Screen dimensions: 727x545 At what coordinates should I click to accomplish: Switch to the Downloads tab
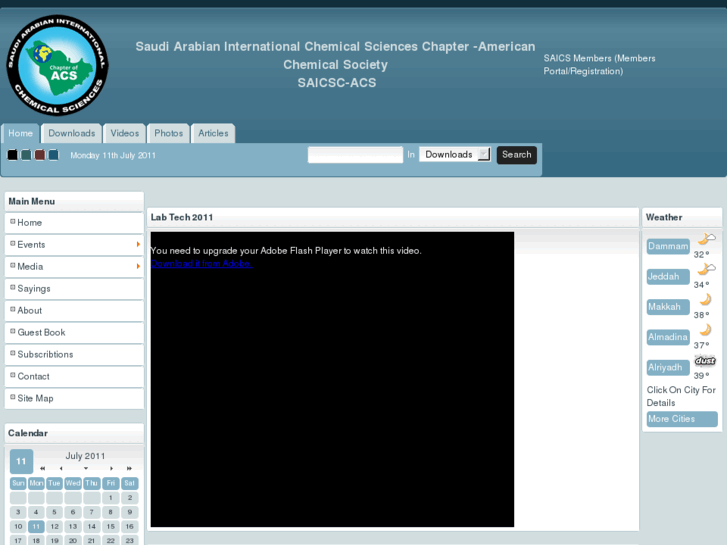pos(71,134)
